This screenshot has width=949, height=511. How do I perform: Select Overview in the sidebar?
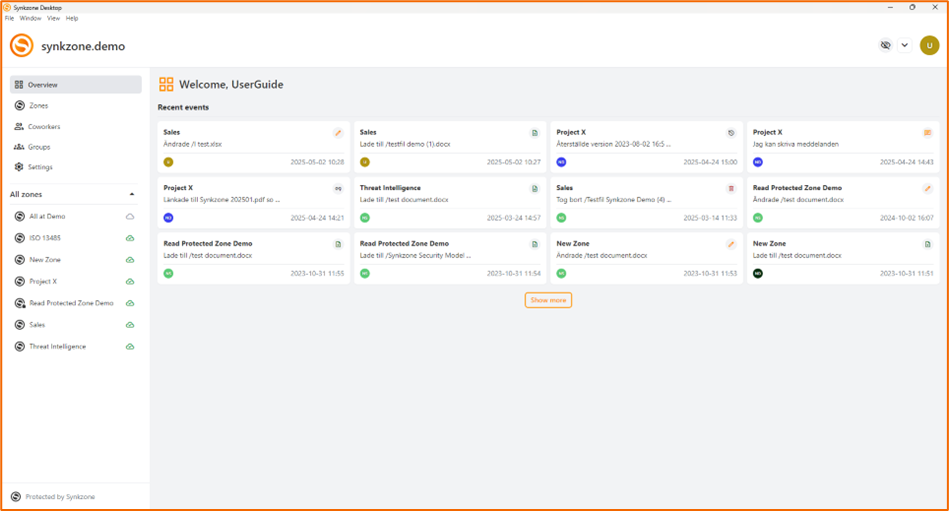pos(76,85)
